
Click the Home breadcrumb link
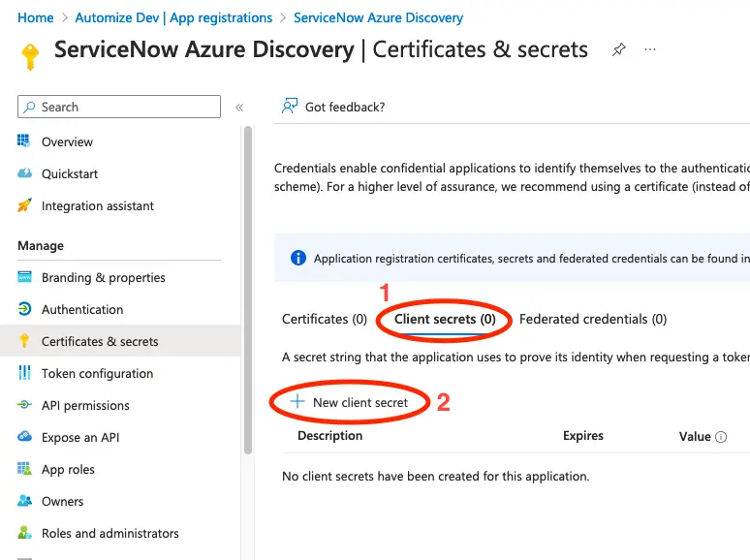36,17
